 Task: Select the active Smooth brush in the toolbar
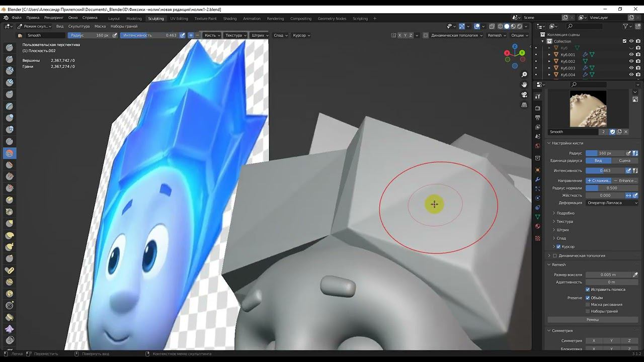pos(10,153)
